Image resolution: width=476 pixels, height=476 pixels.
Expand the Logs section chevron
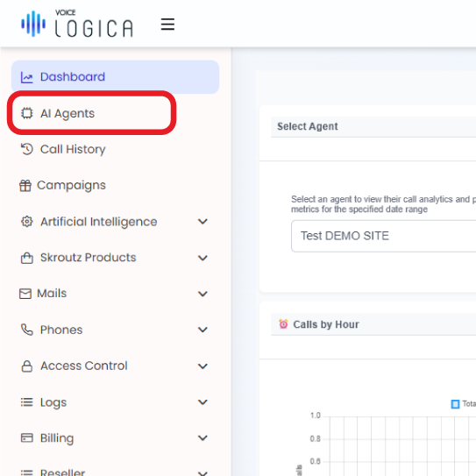click(202, 402)
